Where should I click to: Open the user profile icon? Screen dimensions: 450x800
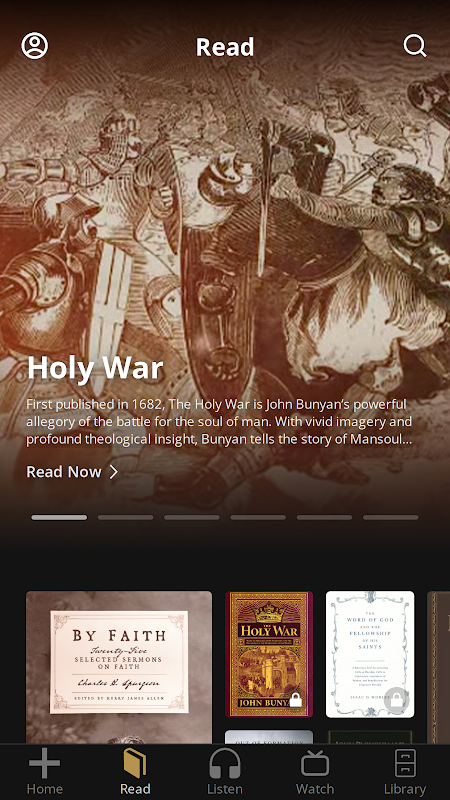pos(35,46)
